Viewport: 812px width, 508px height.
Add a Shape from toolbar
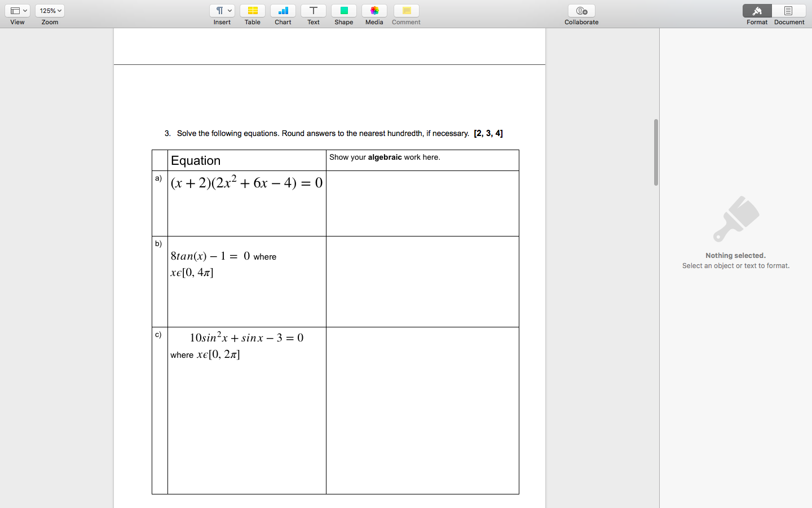[344, 11]
